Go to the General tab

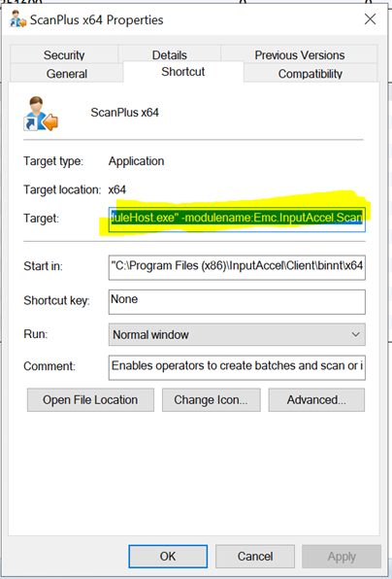point(67,73)
